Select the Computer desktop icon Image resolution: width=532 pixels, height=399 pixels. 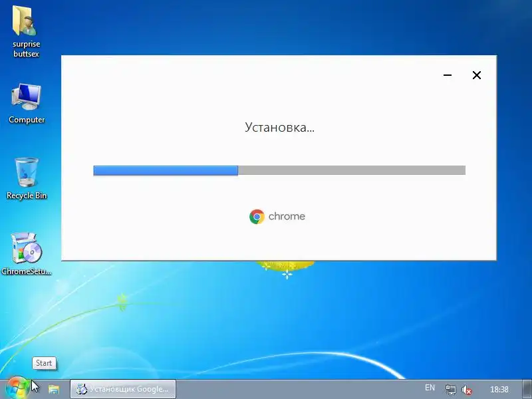pos(27,104)
